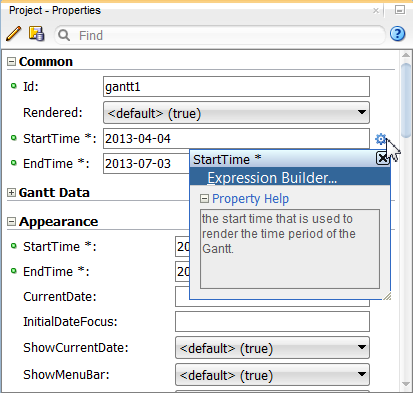Click the Project - Properties panel title

point(55,10)
